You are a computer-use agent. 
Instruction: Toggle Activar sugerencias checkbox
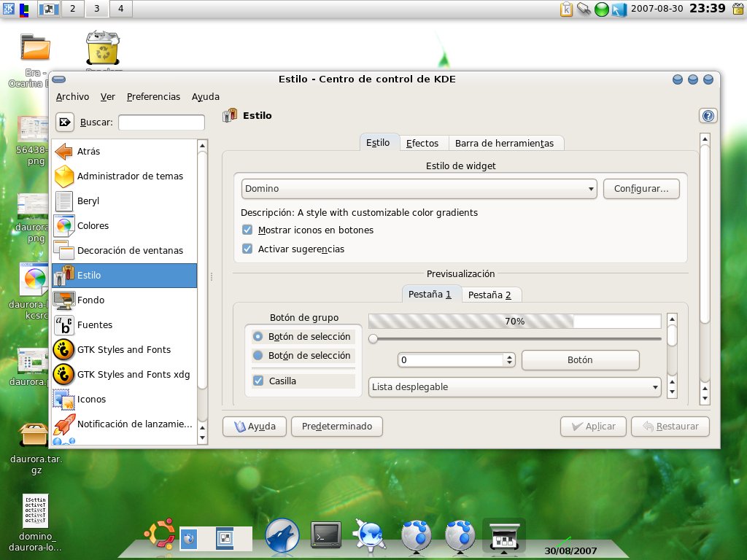tap(247, 249)
